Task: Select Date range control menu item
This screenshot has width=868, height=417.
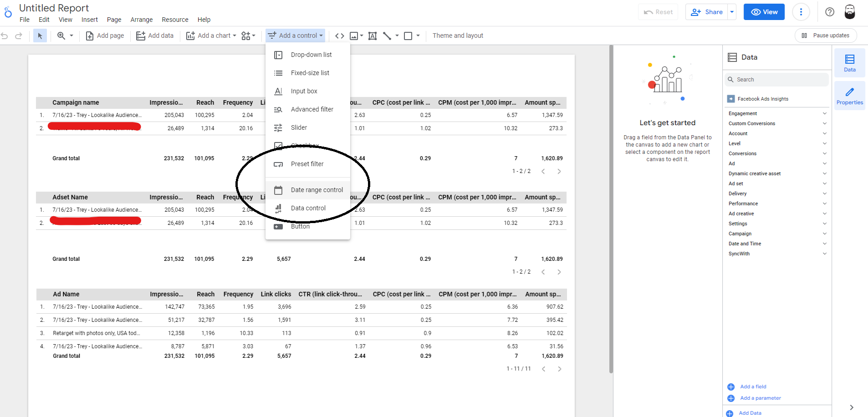Action: coord(317,190)
